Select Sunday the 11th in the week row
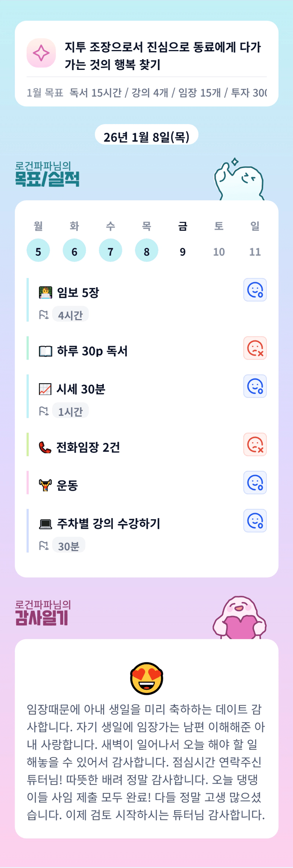 [x=255, y=251]
